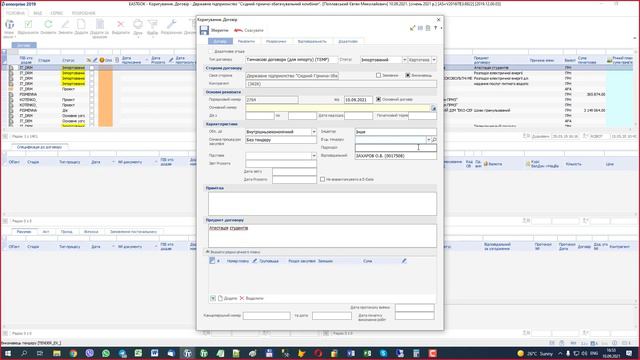Collapse the plan rows section expander
Viewport: 640px width, 360px height.
pyautogui.click(x=207, y=252)
